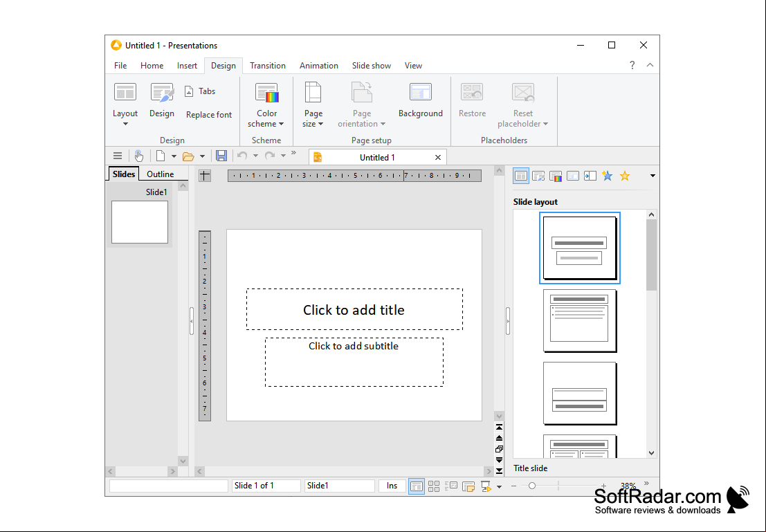Viewport: 766px width, 532px height.
Task: Click the ruler origin box at the ruler corner
Action: coord(205,176)
